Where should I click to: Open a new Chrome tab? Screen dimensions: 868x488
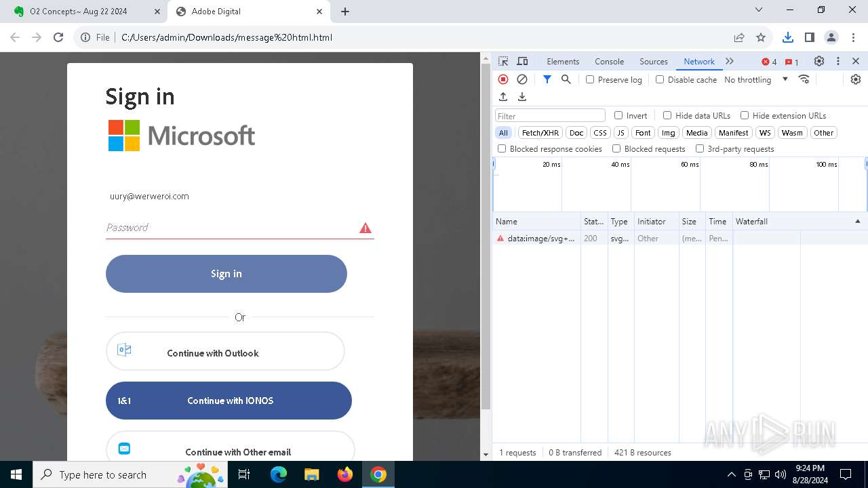(x=345, y=12)
